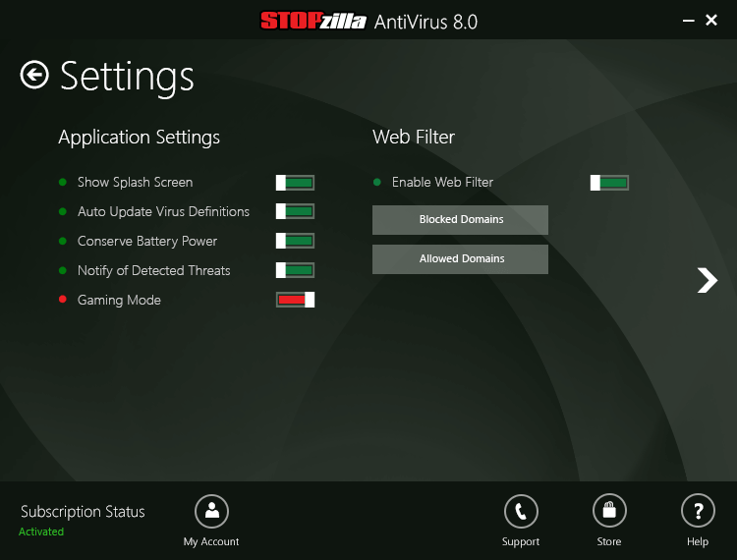Close the STOPzilla window
The width and height of the screenshot is (737, 560).
tap(711, 21)
